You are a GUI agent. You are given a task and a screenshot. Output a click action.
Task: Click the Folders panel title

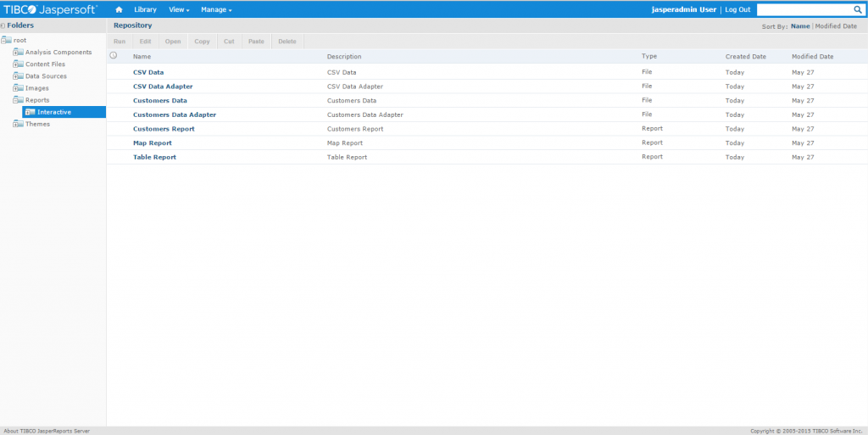coord(20,25)
